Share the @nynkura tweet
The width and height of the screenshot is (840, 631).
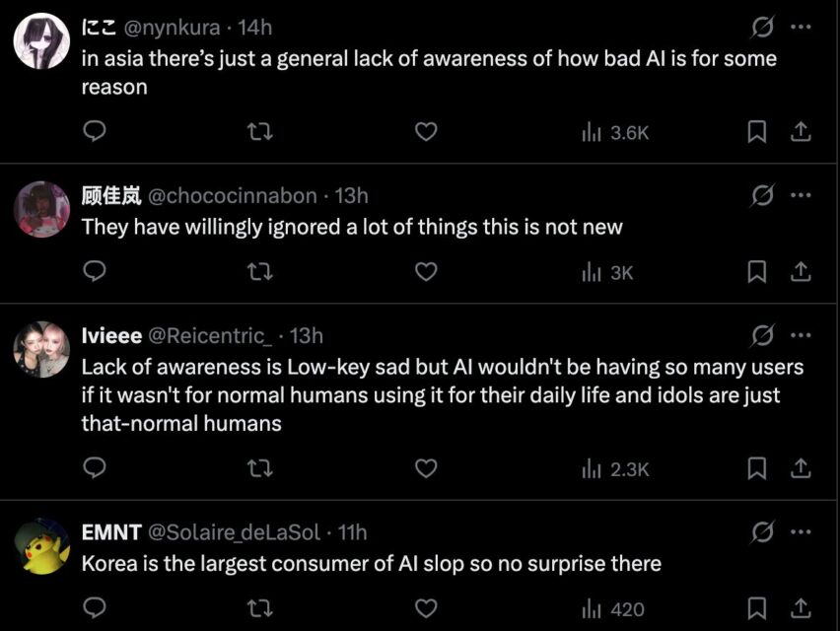tap(801, 131)
